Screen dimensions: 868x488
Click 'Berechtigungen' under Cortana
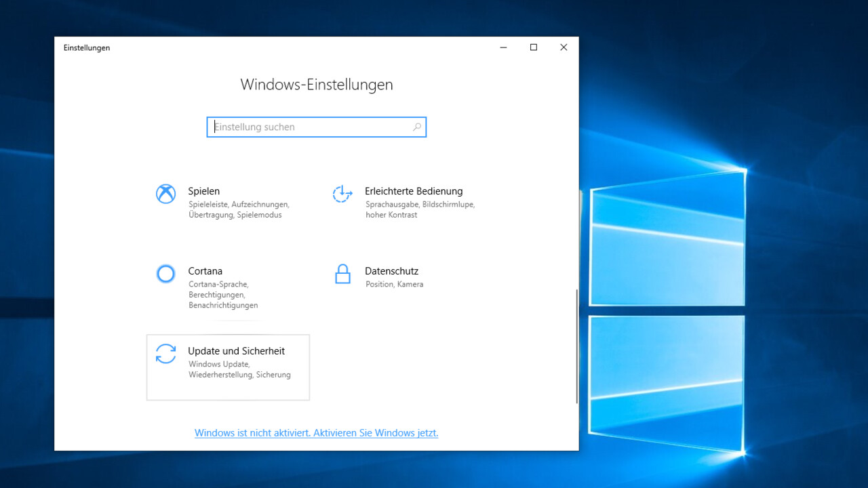(217, 295)
